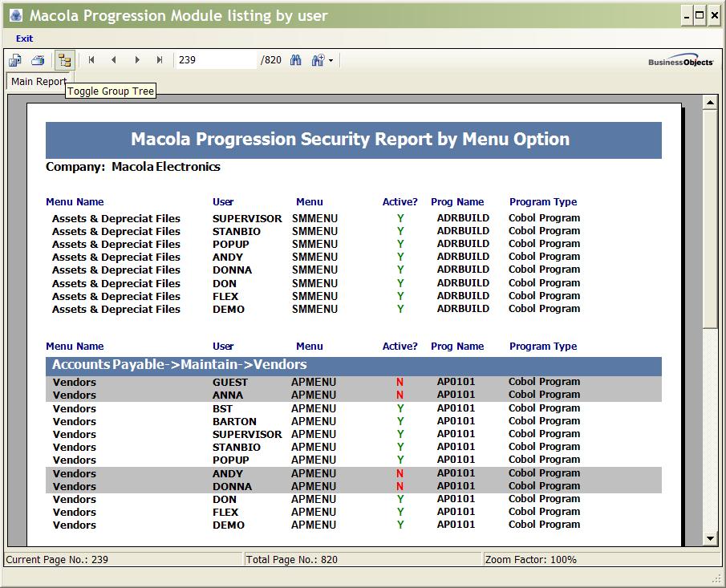Click status bar 'Zoom Factor: 100%'

tap(530, 560)
